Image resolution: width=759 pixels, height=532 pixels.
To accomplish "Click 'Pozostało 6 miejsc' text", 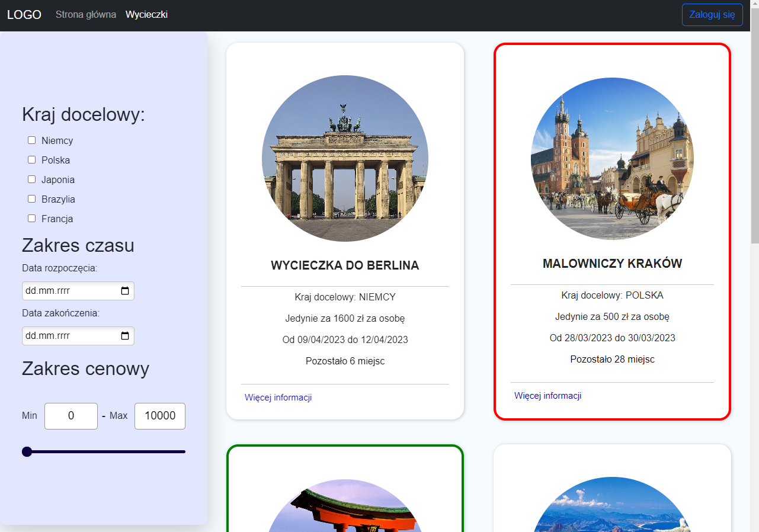I will click(345, 361).
